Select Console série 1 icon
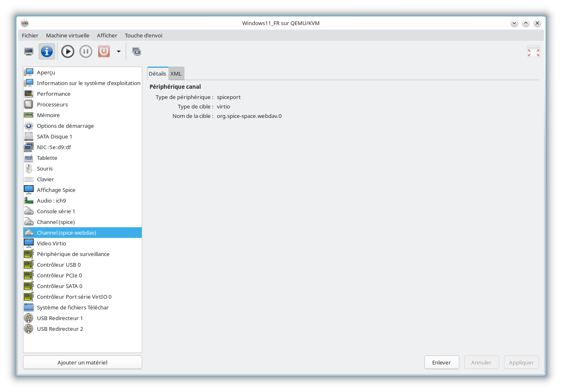This screenshot has width=562, height=392. 29,211
